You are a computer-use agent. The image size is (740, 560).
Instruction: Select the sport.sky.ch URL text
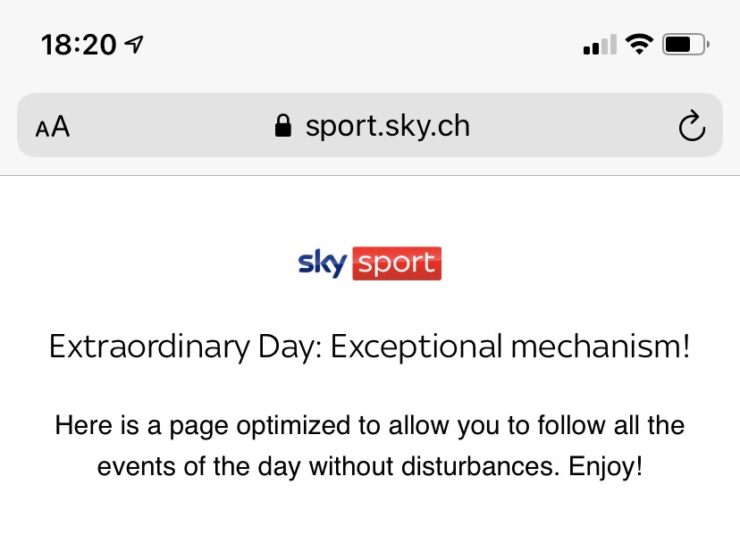click(x=387, y=126)
